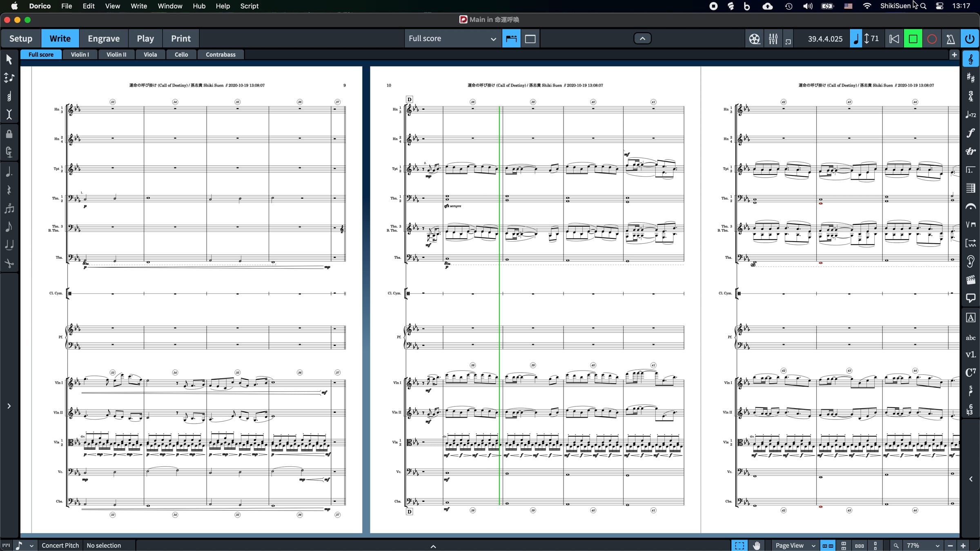This screenshot has width=980, height=551.
Task: Open the File menu
Action: point(67,6)
